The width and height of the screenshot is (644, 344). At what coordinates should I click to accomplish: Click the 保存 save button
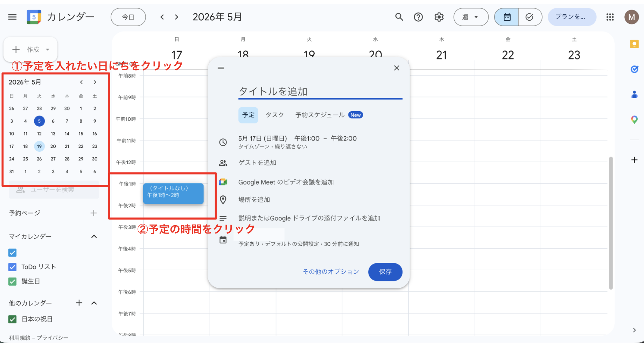click(385, 272)
